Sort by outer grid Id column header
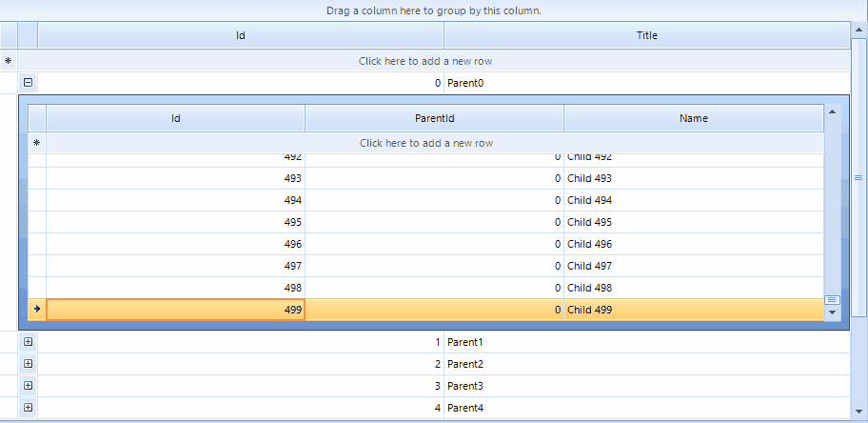The width and height of the screenshot is (868, 423). click(x=241, y=36)
